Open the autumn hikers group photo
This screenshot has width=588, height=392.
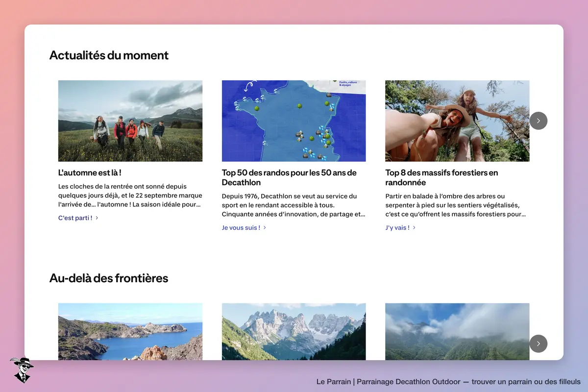click(130, 121)
